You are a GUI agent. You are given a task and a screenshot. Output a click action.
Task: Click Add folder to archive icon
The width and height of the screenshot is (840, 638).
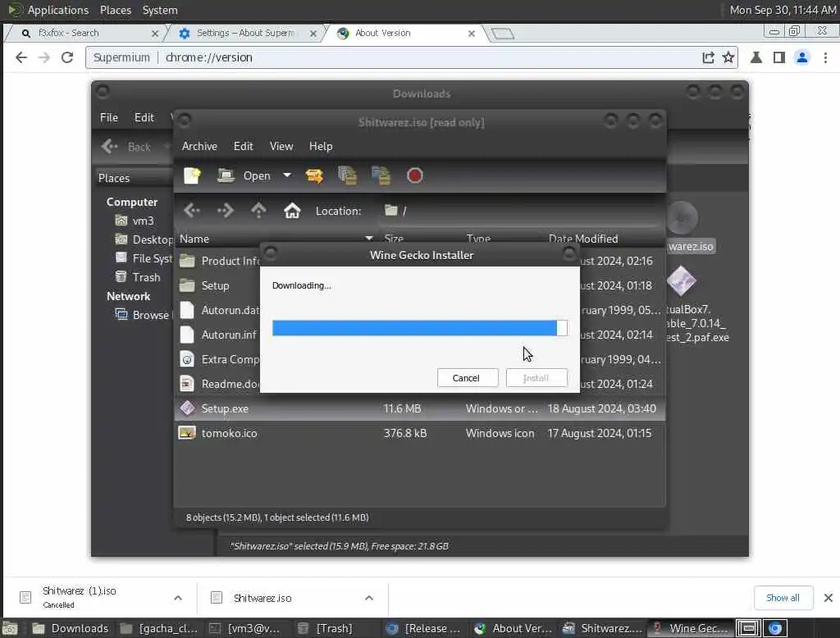[381, 175]
